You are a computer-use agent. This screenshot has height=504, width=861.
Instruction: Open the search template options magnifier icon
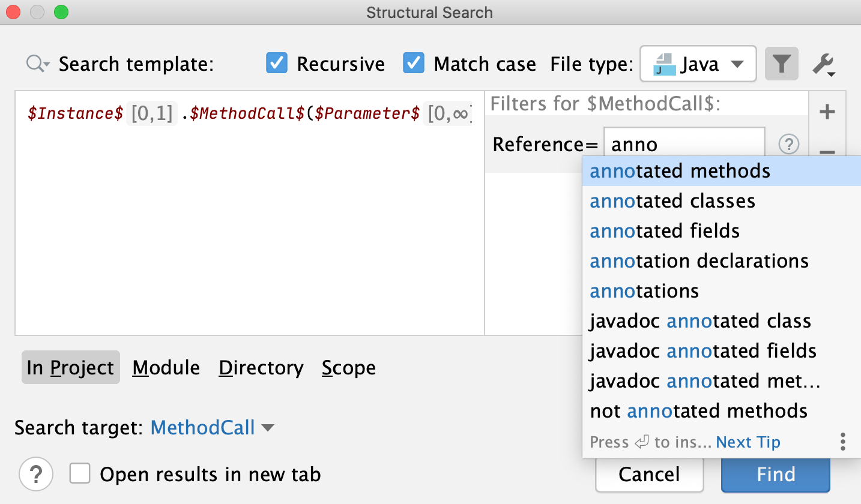coord(36,64)
